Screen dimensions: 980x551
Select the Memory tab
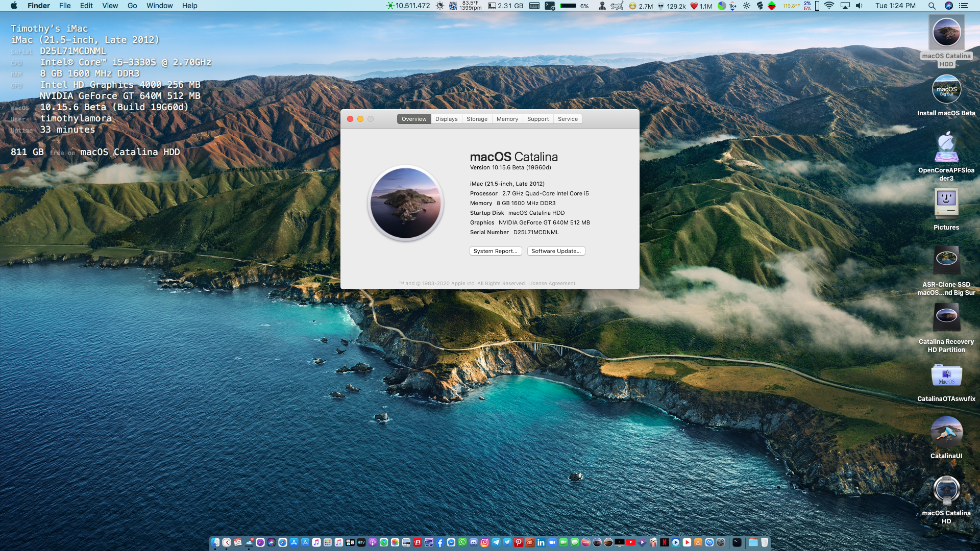(507, 119)
